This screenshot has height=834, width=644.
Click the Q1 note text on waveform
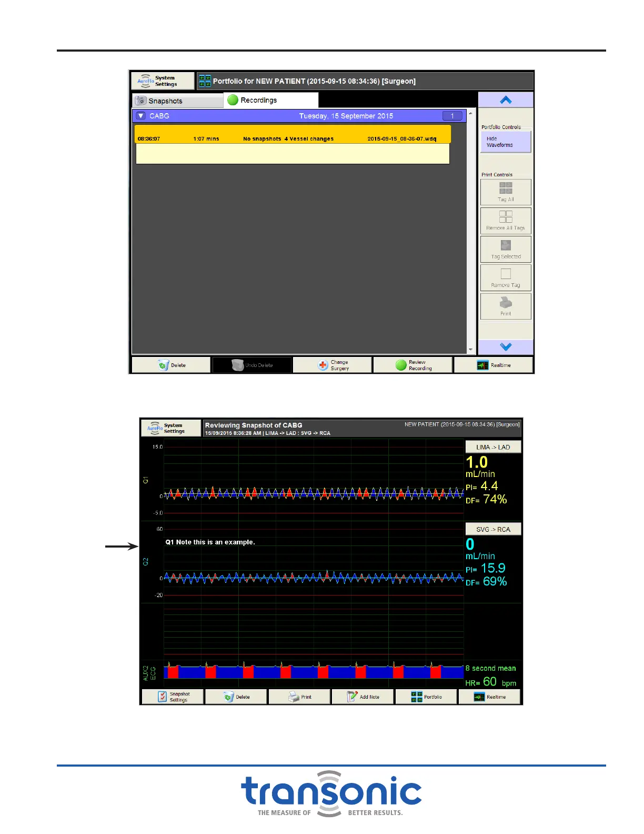click(x=210, y=542)
